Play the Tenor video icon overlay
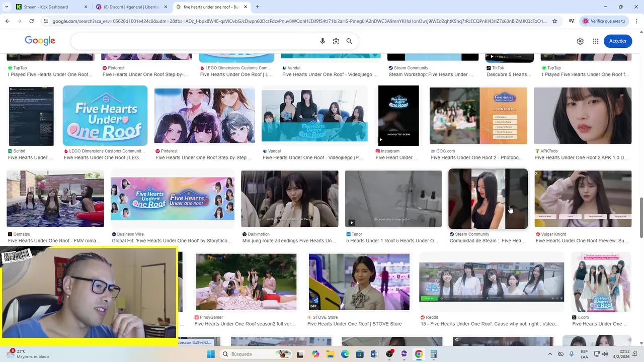This screenshot has height=362, width=644. point(351,223)
